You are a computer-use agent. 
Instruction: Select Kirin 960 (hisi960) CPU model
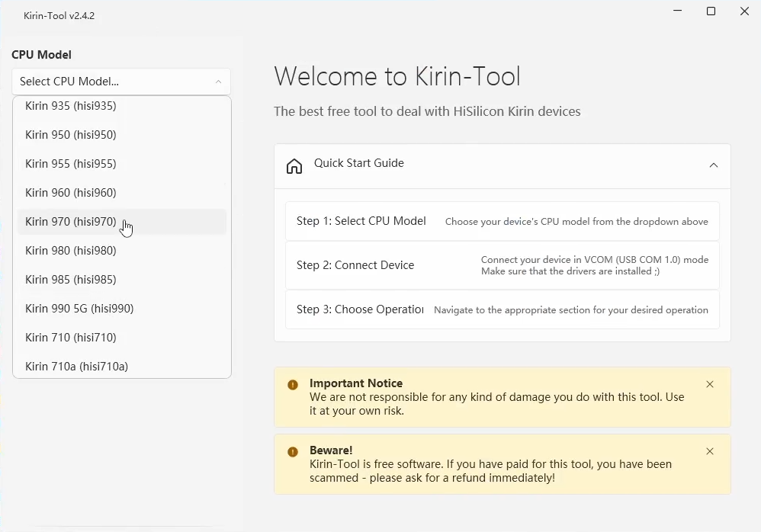pos(122,193)
